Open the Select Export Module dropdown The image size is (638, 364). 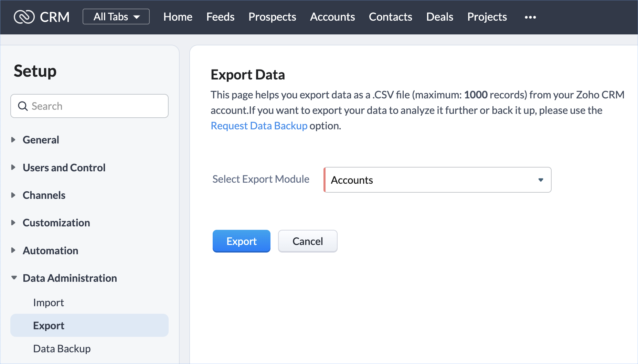coord(437,180)
